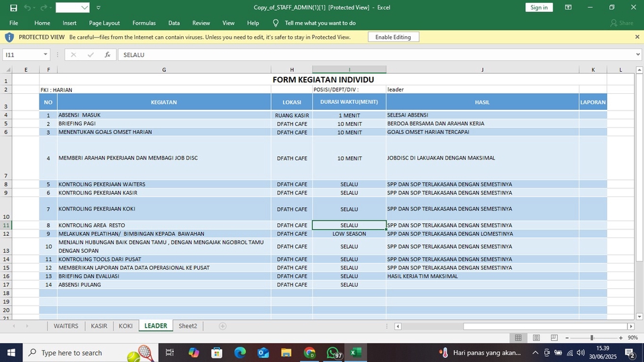Image resolution: width=644 pixels, height=362 pixels.
Task: Dismiss the Protected View message bar
Action: (637, 37)
